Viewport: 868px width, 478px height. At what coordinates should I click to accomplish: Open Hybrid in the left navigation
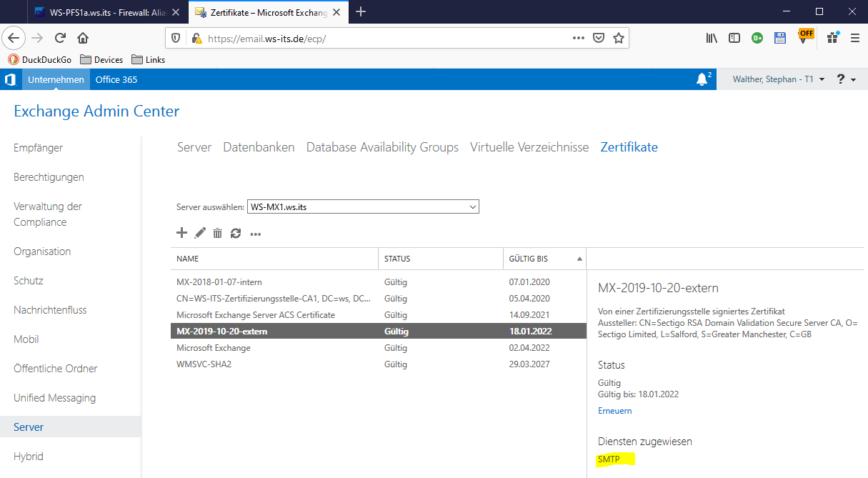pyautogui.click(x=29, y=457)
